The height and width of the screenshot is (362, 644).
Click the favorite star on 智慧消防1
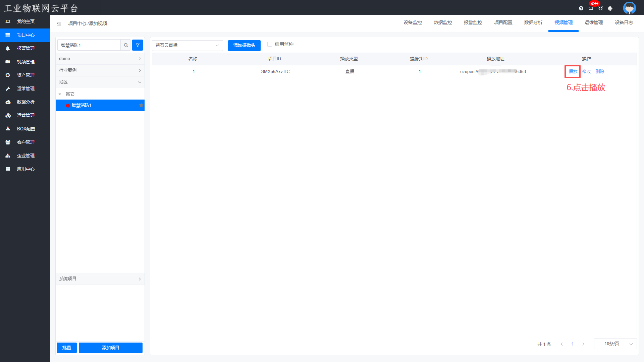[141, 105]
